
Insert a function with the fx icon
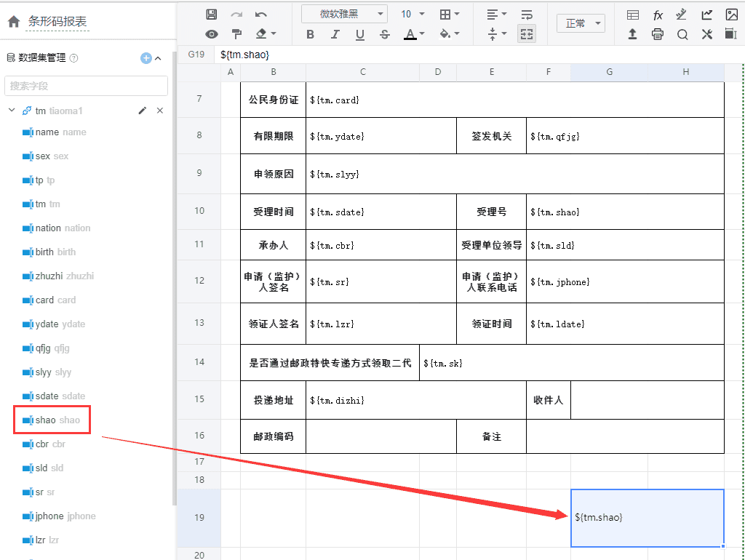(x=658, y=15)
